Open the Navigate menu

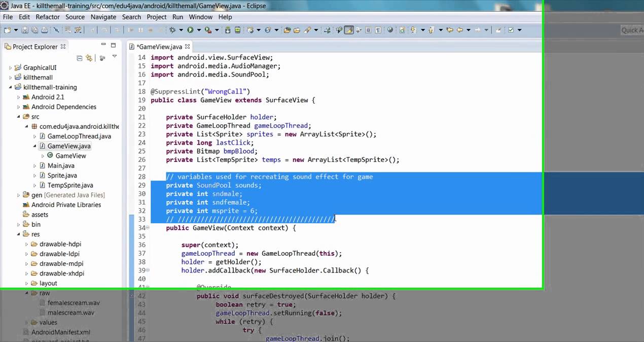[x=103, y=17]
